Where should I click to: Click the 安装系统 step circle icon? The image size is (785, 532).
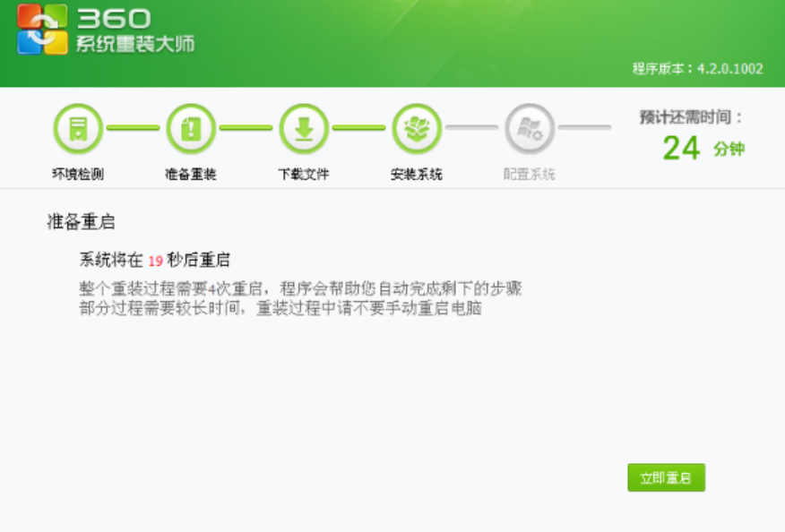click(x=417, y=129)
